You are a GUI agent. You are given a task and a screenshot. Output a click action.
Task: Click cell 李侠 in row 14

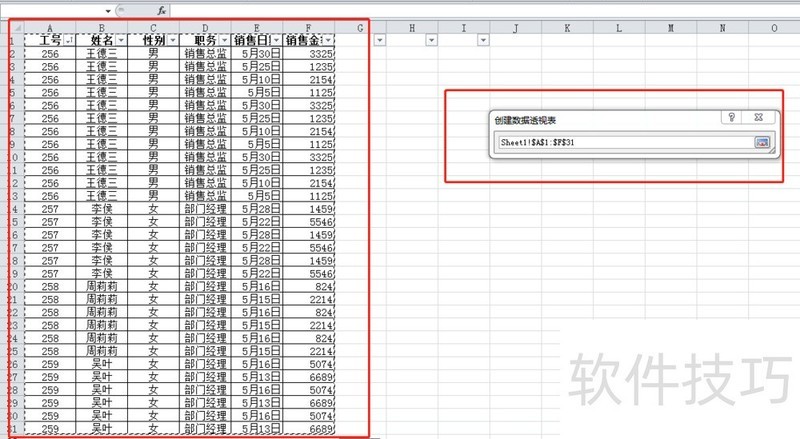pyautogui.click(x=102, y=209)
